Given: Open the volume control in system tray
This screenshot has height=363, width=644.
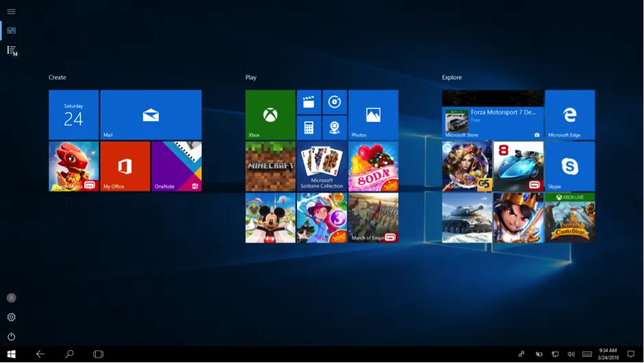Looking at the screenshot, I should click(571, 354).
